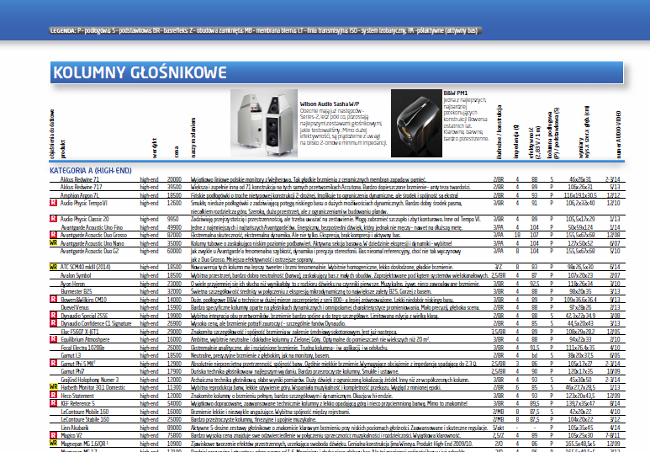Click the Gamut L3 product name

pos(70,356)
